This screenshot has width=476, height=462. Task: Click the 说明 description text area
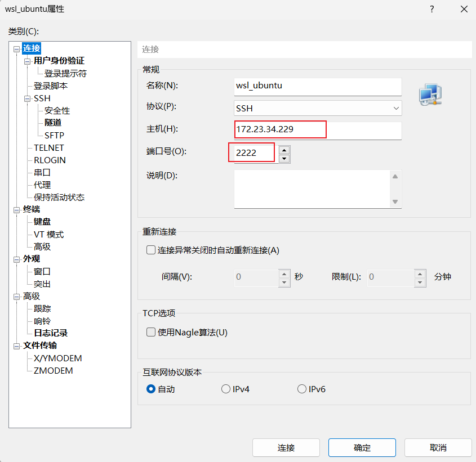pos(312,189)
